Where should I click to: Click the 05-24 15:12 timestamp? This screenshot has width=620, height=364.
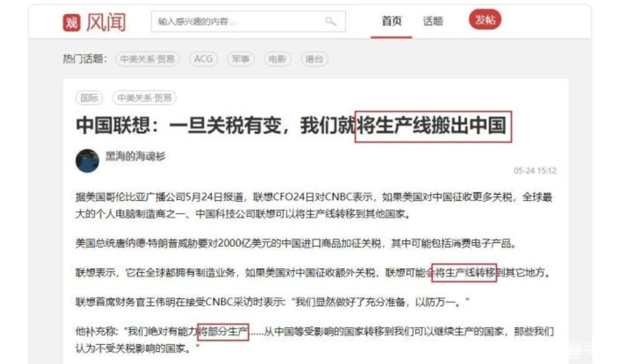535,171
